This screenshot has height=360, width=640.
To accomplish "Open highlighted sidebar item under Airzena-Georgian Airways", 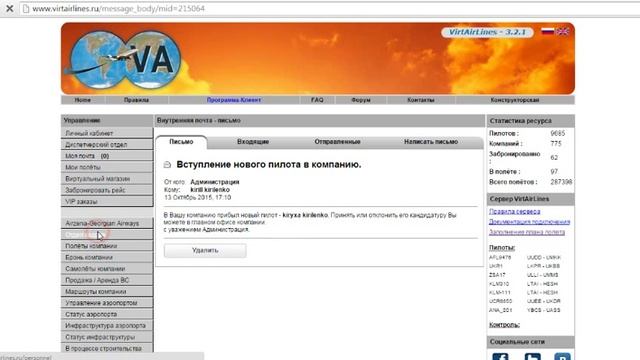I will pos(107,235).
